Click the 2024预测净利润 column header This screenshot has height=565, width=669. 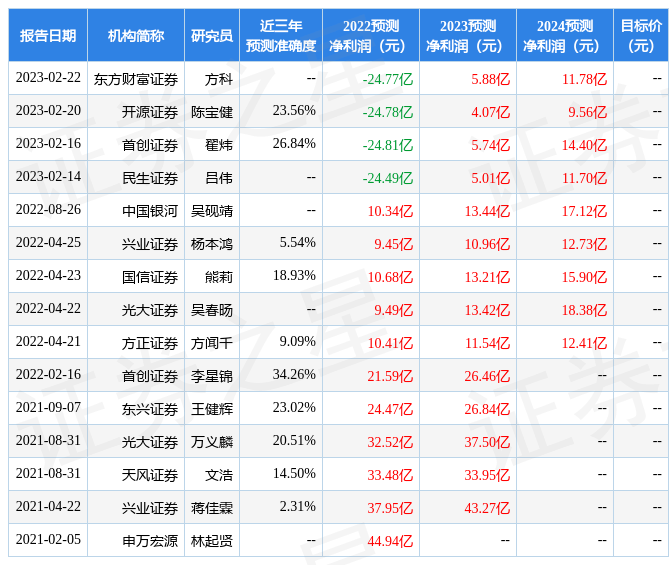(564, 36)
